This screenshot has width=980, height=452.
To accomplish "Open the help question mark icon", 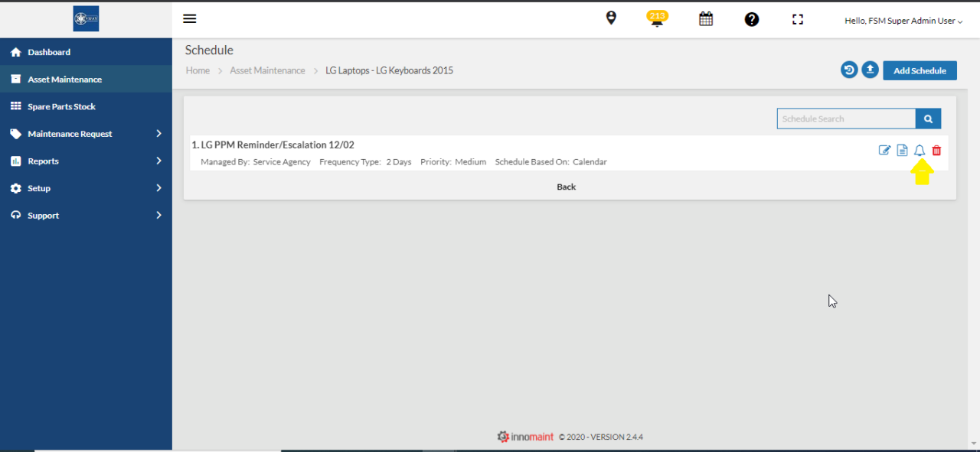I will click(x=752, y=19).
